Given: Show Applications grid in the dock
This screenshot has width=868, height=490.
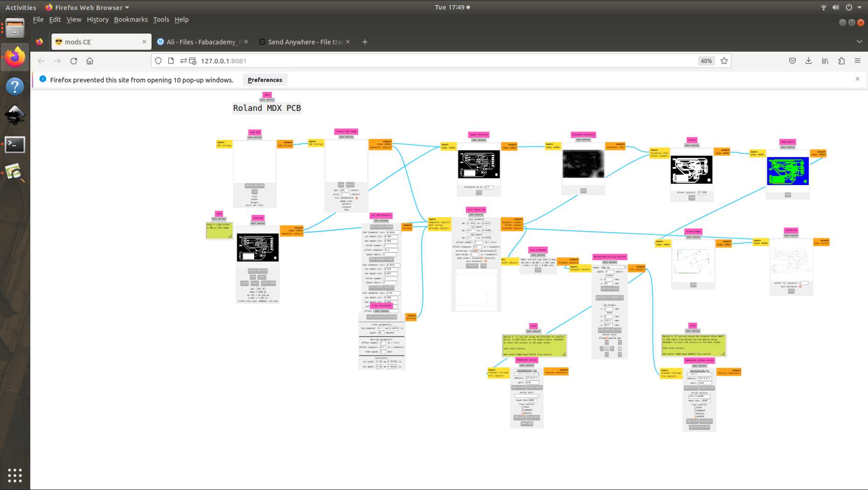Looking at the screenshot, I should [x=15, y=475].
